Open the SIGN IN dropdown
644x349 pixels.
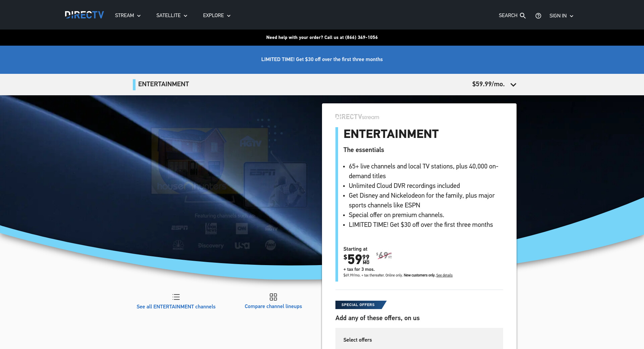(561, 16)
